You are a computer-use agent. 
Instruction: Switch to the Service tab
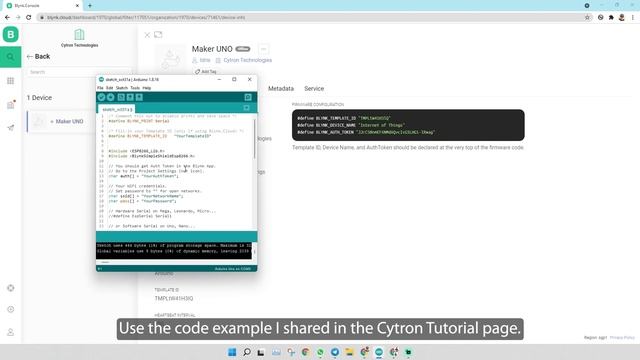[314, 89]
